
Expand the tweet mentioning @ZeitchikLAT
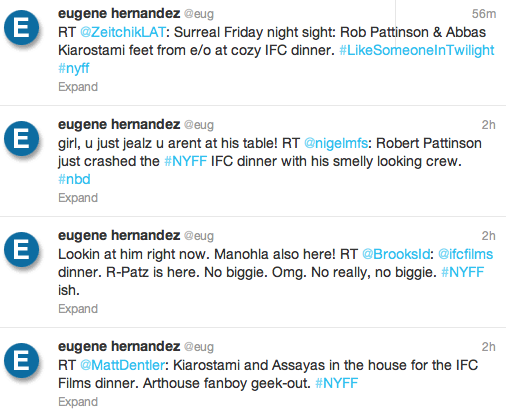pos(78,87)
